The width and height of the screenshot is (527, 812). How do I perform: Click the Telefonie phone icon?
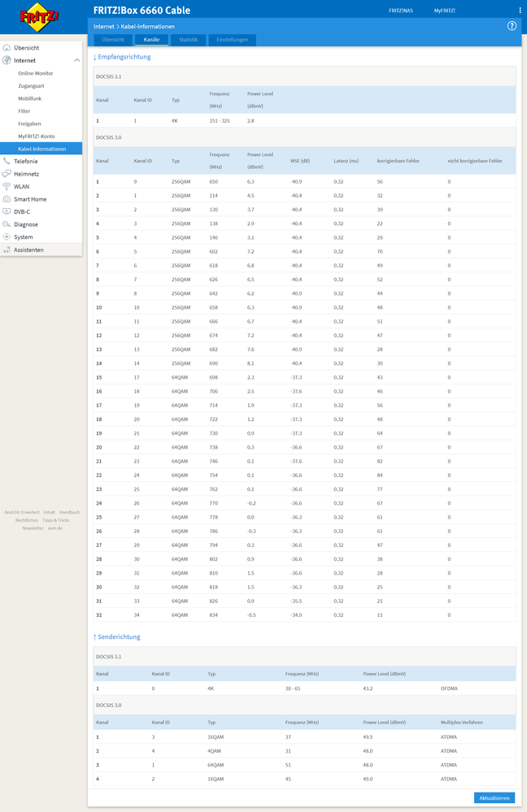coord(7,161)
